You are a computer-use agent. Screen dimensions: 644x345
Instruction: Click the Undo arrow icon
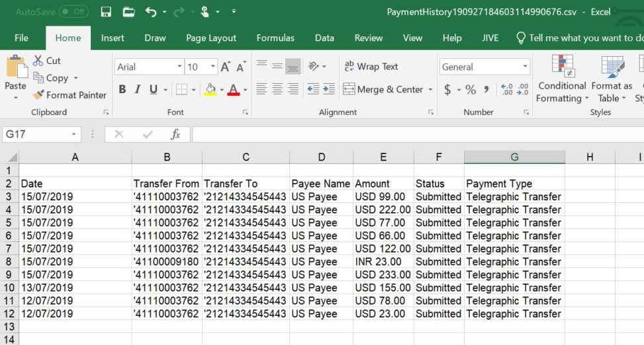tap(150, 12)
